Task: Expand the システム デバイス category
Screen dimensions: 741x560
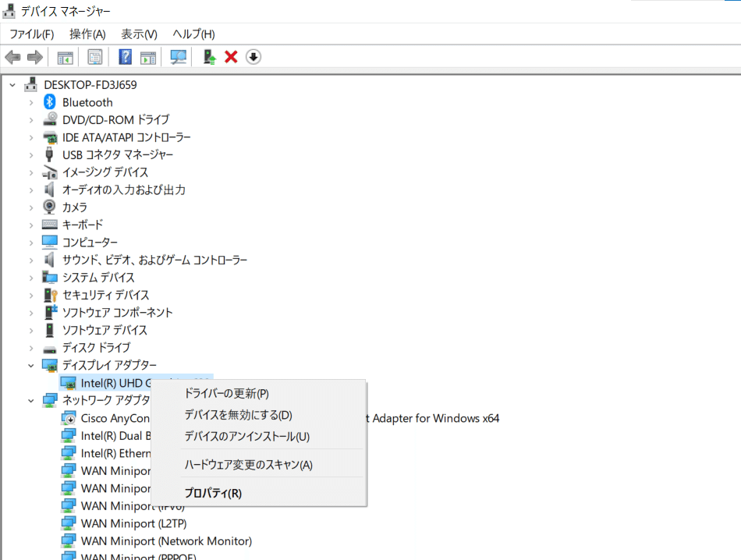Action: (31, 278)
